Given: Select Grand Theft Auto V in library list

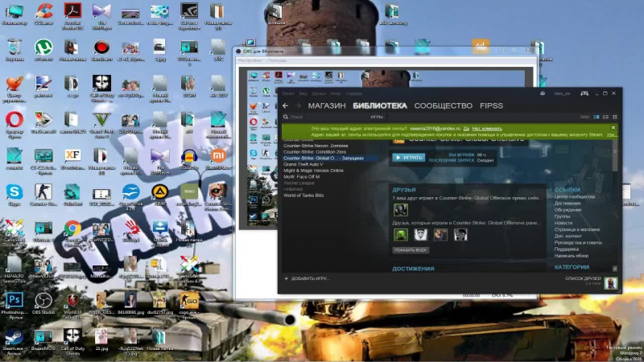Looking at the screenshot, I should [303, 164].
